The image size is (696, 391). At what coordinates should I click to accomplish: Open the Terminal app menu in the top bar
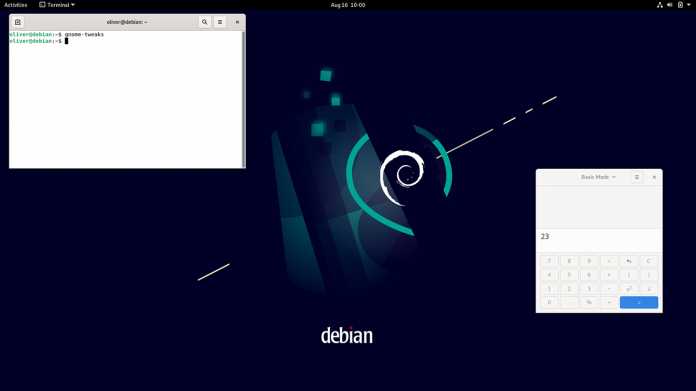(57, 5)
